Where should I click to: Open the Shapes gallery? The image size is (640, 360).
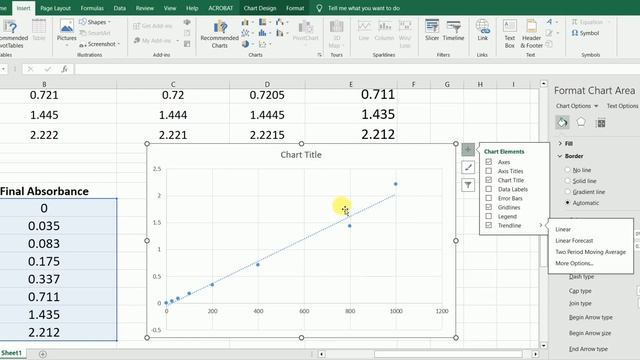[95, 22]
